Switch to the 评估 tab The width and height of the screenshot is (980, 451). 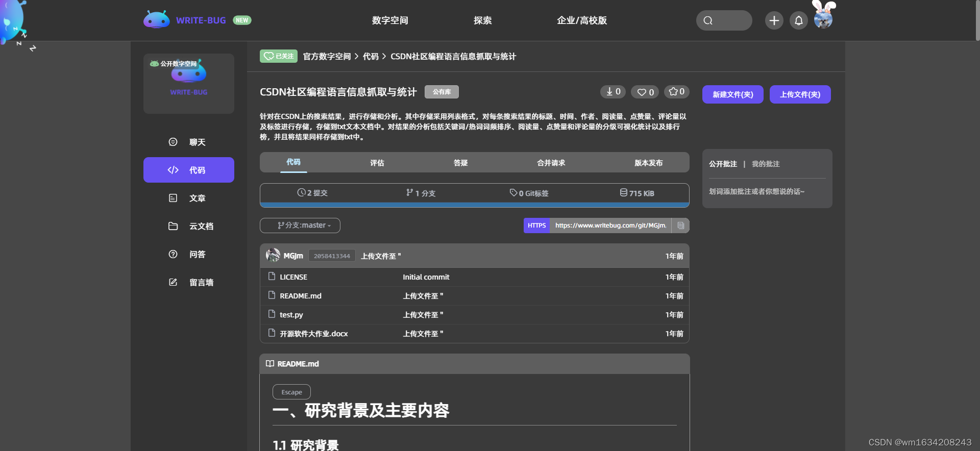point(377,163)
